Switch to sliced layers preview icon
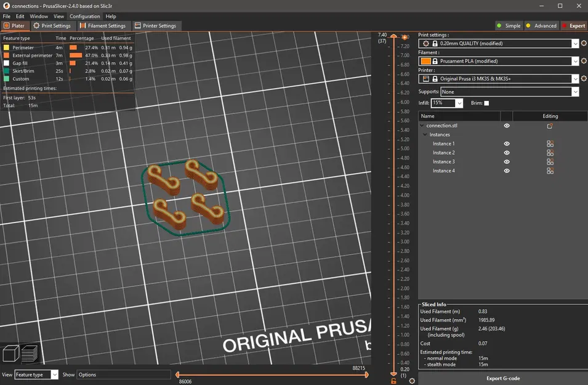588x385 pixels. coord(30,354)
